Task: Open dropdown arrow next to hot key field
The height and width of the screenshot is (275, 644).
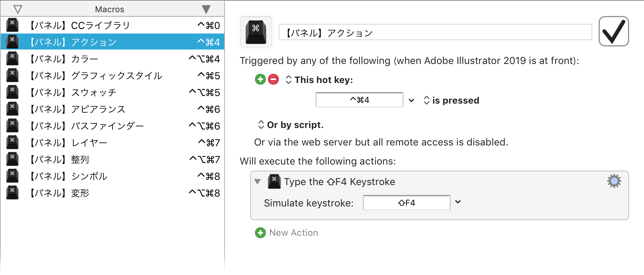Action: 411,101
